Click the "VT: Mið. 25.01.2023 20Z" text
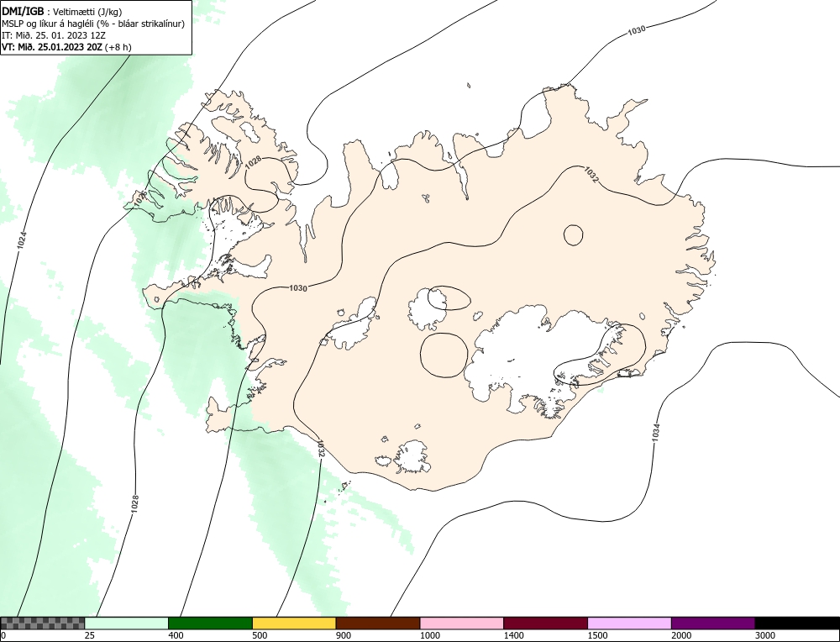The width and height of the screenshot is (840, 642). [x=52, y=47]
